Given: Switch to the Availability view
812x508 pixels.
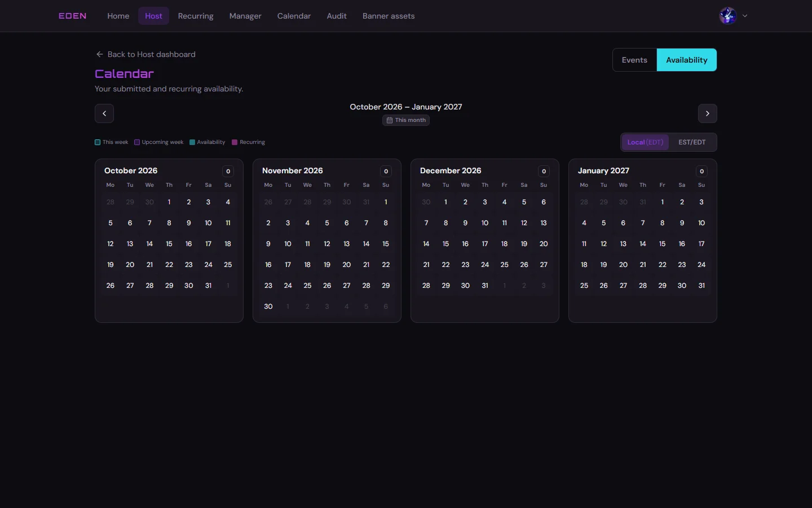Looking at the screenshot, I should point(687,60).
